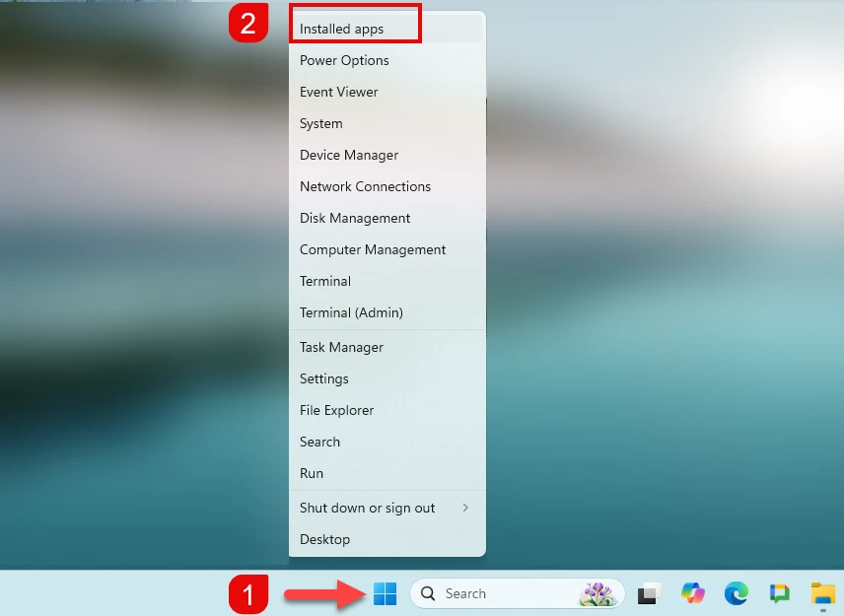The image size is (844, 616).
Task: Launch Copilot from the taskbar
Action: click(693, 593)
